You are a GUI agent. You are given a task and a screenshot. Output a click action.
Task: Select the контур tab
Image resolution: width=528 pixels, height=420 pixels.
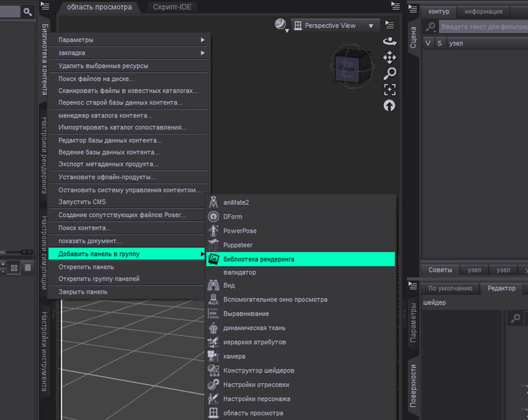(x=439, y=12)
